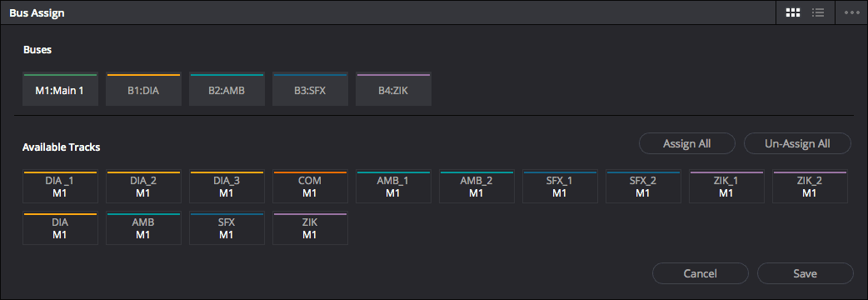Screen dimensions: 868x300
Task: Select the ZIK track tile
Action: point(310,228)
